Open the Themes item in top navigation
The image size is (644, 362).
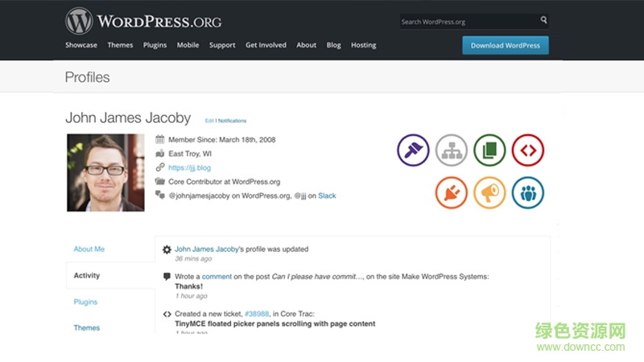tap(120, 45)
